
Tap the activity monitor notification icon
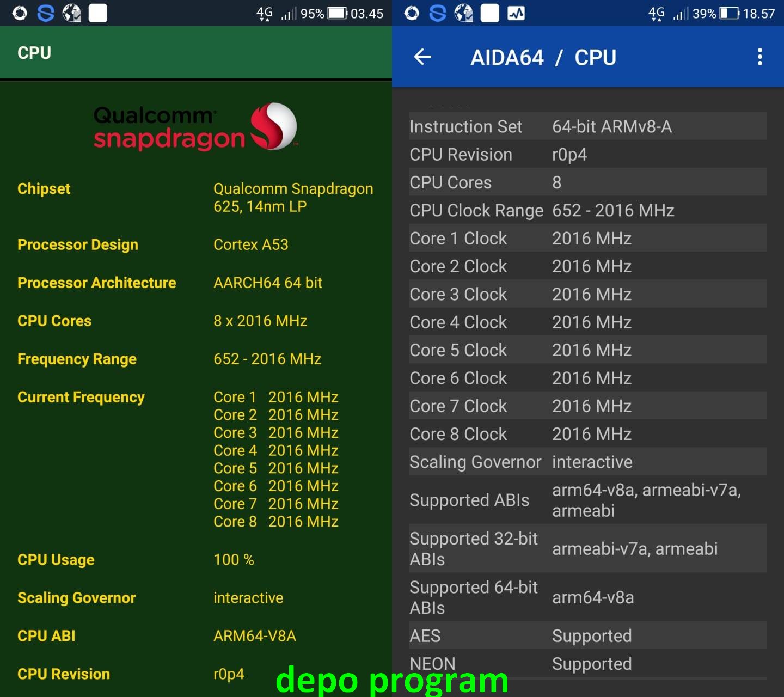pyautogui.click(x=516, y=14)
